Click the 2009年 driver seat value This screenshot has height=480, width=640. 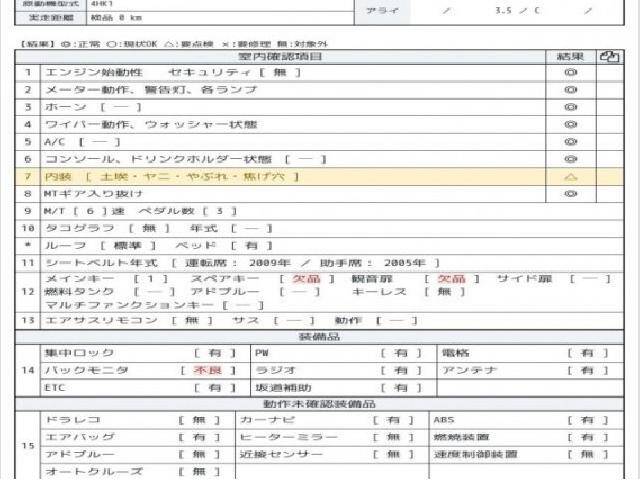click(270, 263)
